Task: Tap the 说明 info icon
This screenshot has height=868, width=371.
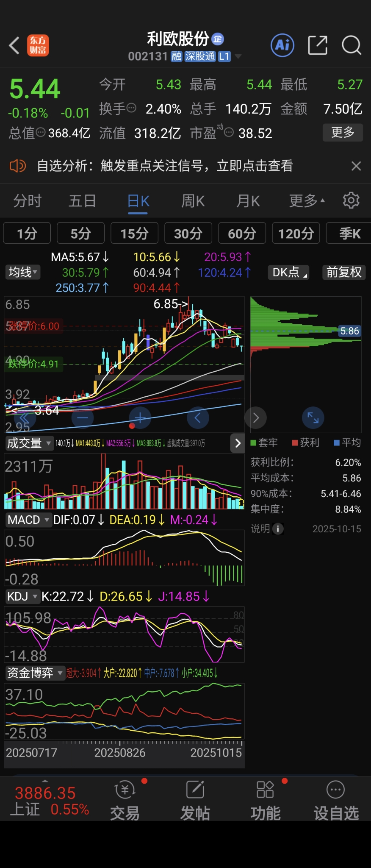Action: [x=278, y=529]
